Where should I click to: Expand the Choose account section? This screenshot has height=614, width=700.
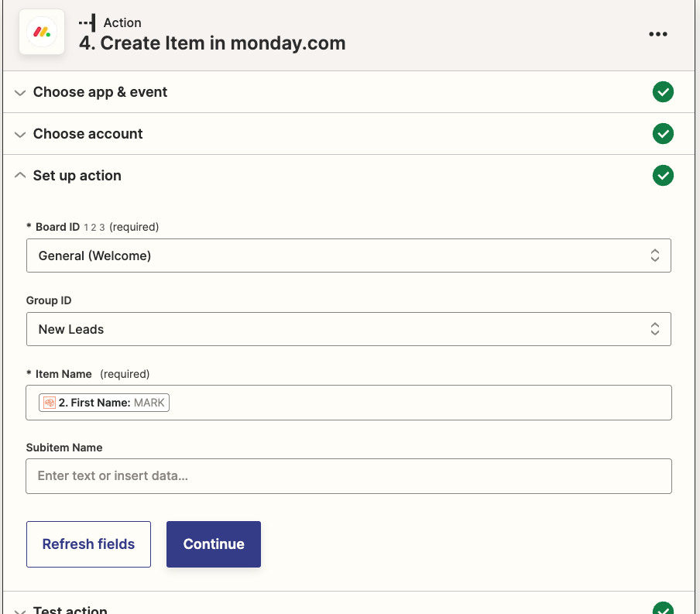(x=20, y=133)
